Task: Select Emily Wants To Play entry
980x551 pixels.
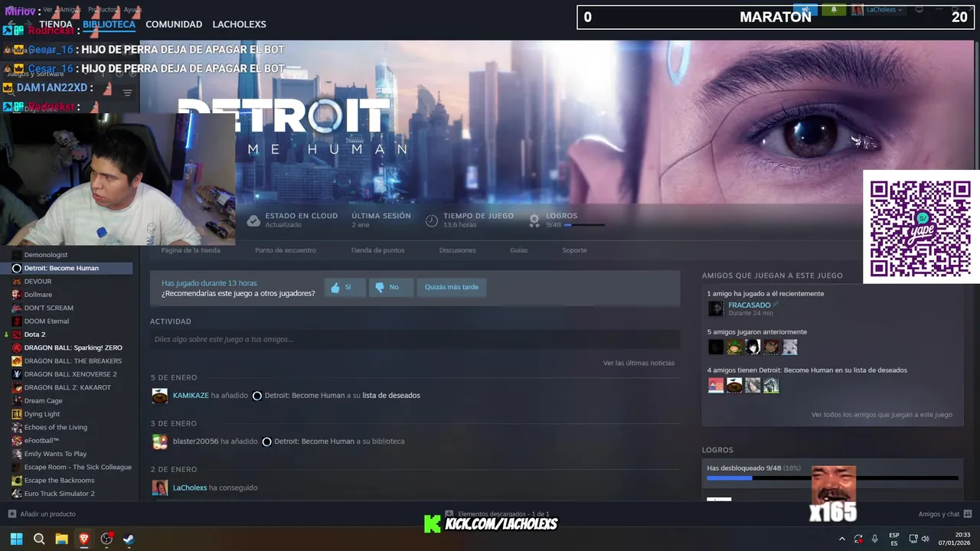Action: click(55, 454)
